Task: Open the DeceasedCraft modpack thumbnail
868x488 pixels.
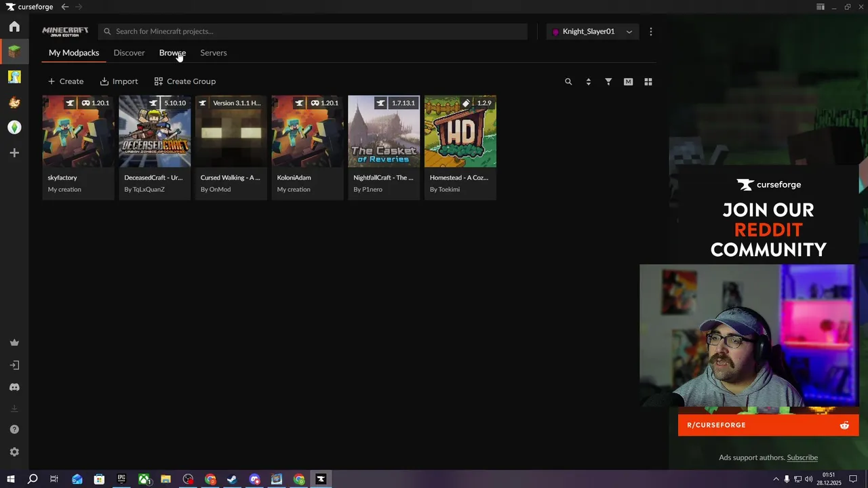Action: (155, 131)
